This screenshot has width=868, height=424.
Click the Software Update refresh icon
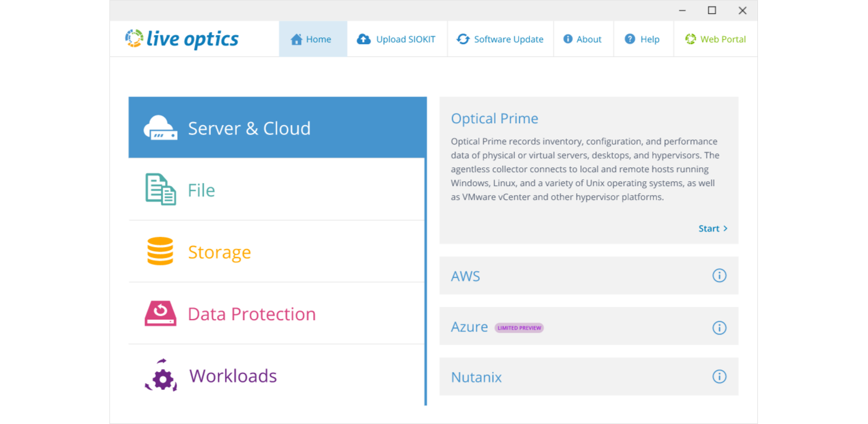(x=463, y=39)
